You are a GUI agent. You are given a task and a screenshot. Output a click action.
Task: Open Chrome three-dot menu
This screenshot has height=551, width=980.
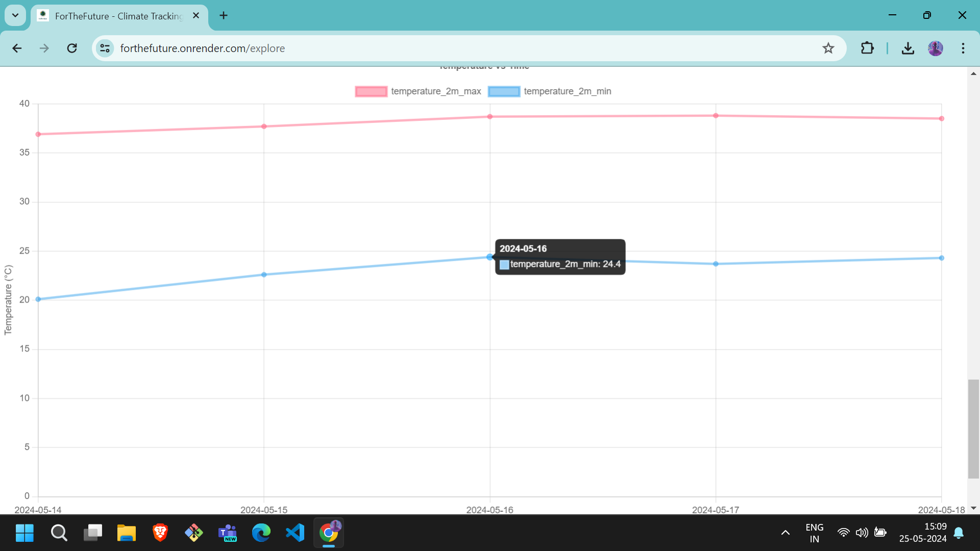(963, 48)
